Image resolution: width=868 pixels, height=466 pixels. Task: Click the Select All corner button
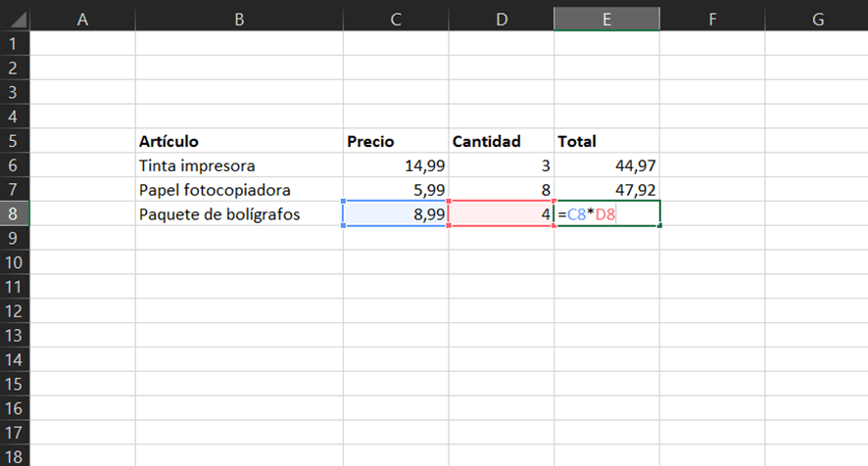coord(15,17)
